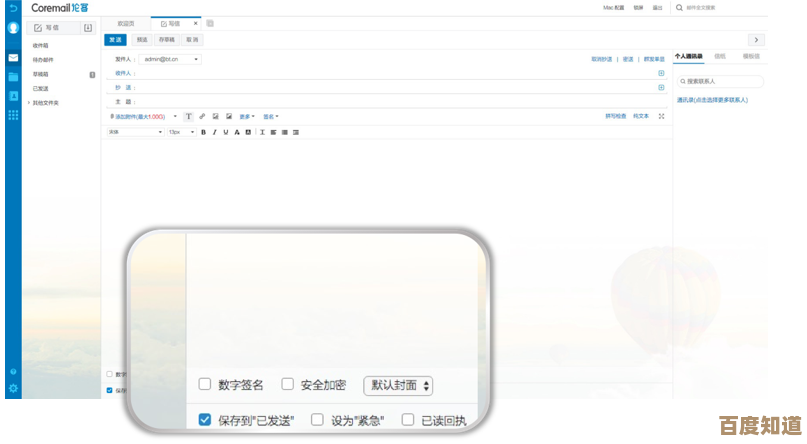Click 退出 in the top bar

coord(657,8)
